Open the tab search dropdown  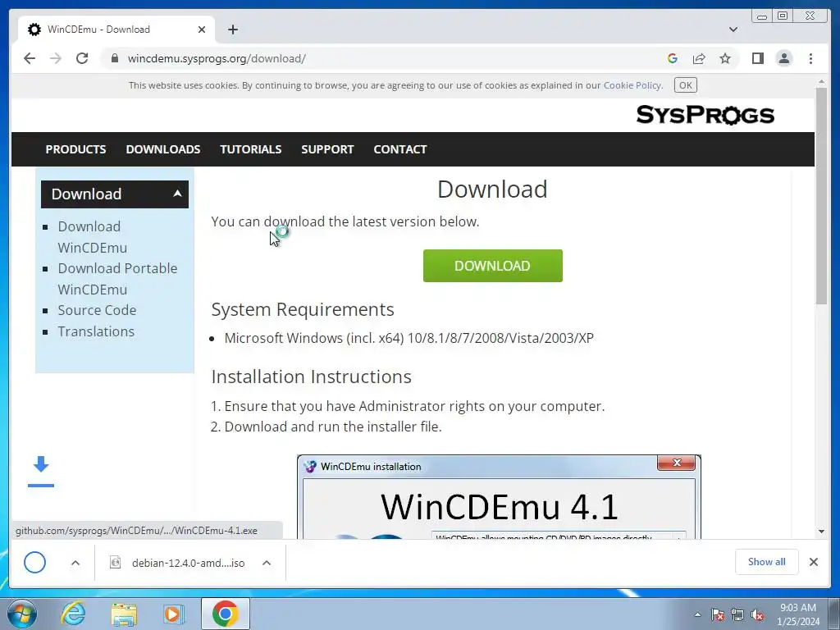coord(733,30)
